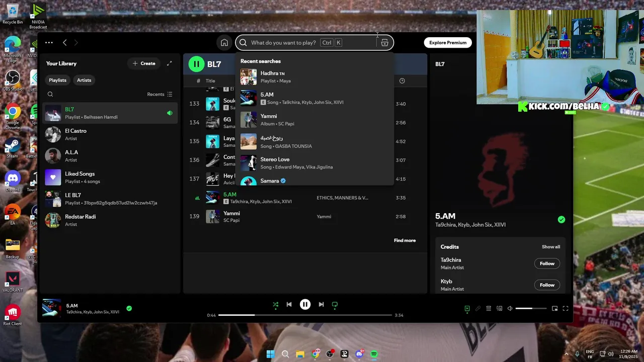Expand Your Library to full view

click(x=170, y=63)
